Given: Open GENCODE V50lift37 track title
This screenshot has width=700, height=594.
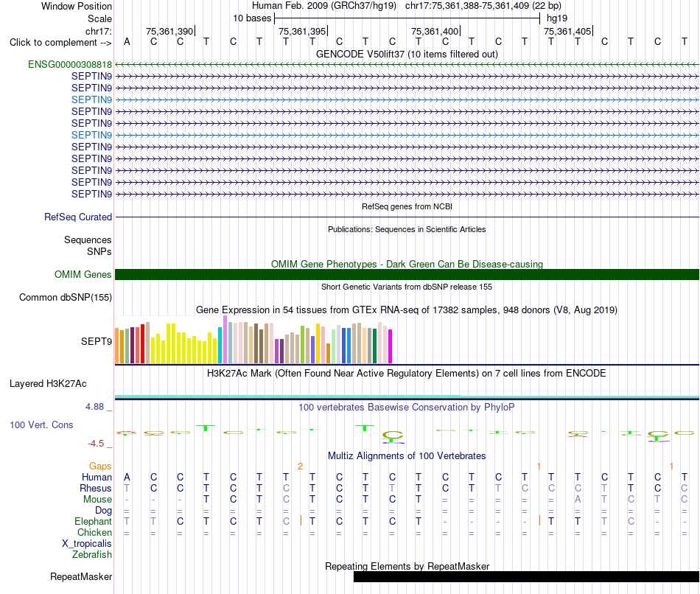Looking at the screenshot, I should pos(407,54).
